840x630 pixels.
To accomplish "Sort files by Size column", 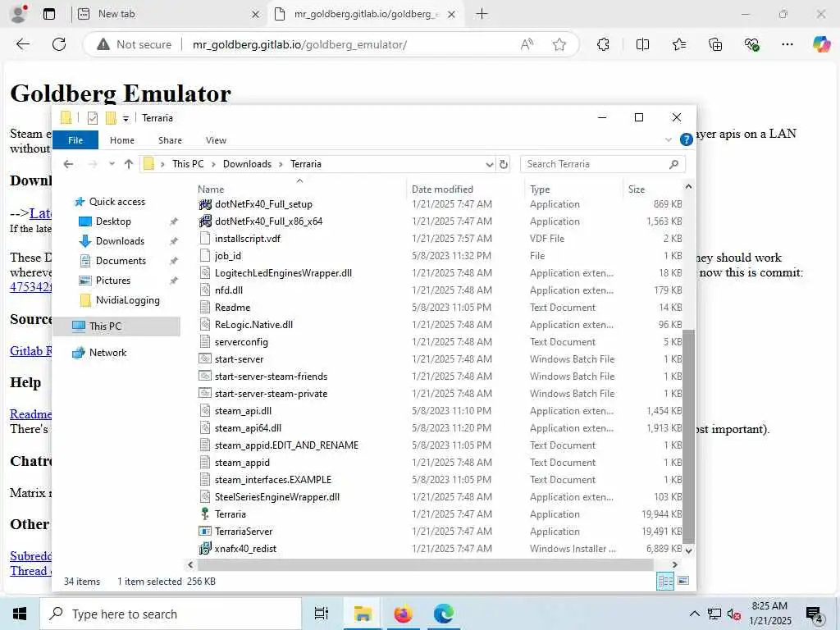I will pos(637,189).
